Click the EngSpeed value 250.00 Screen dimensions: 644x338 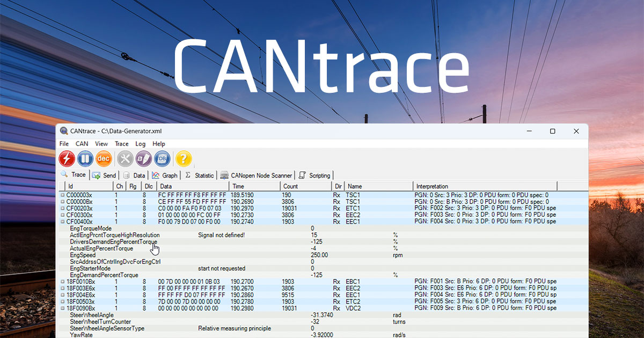(x=319, y=255)
